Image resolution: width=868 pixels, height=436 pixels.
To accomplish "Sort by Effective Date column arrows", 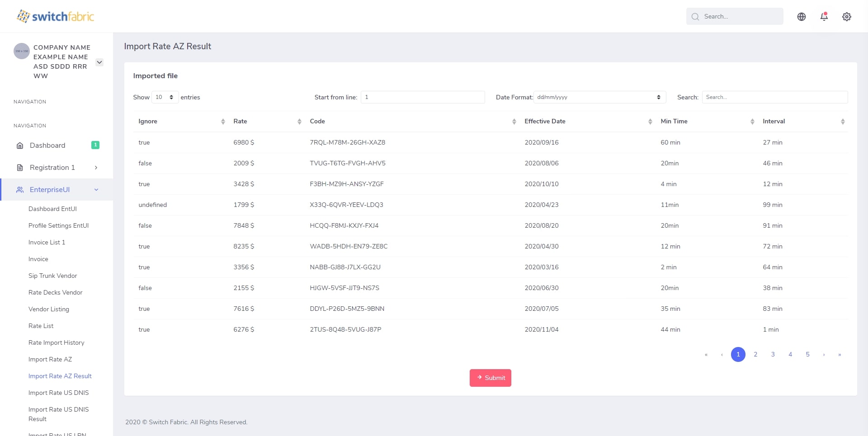I will tap(650, 122).
